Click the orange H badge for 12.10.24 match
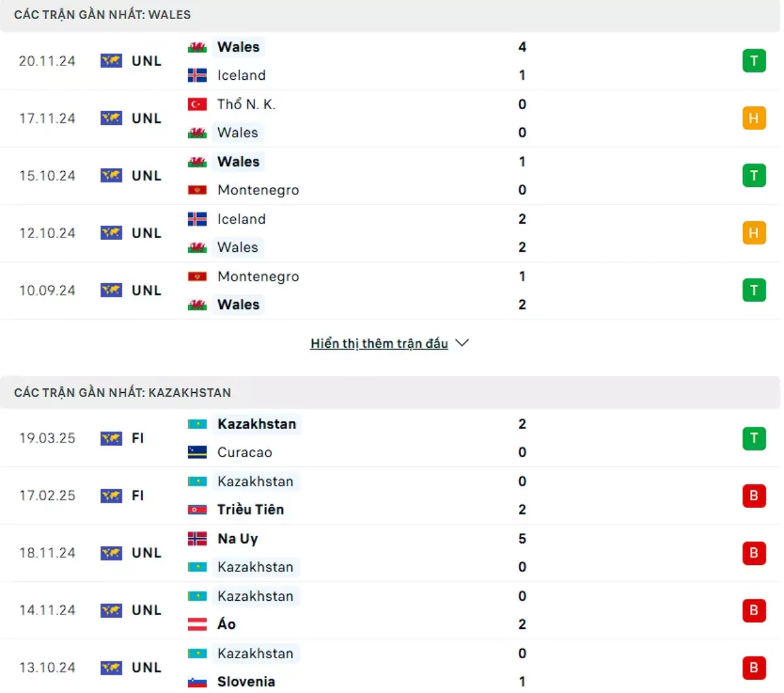 (x=754, y=233)
